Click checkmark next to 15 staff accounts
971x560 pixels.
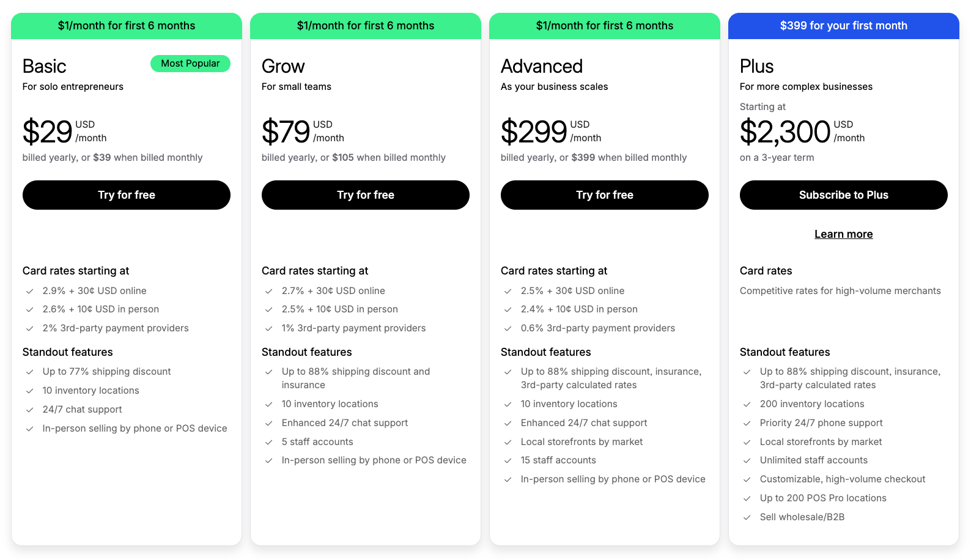(508, 461)
